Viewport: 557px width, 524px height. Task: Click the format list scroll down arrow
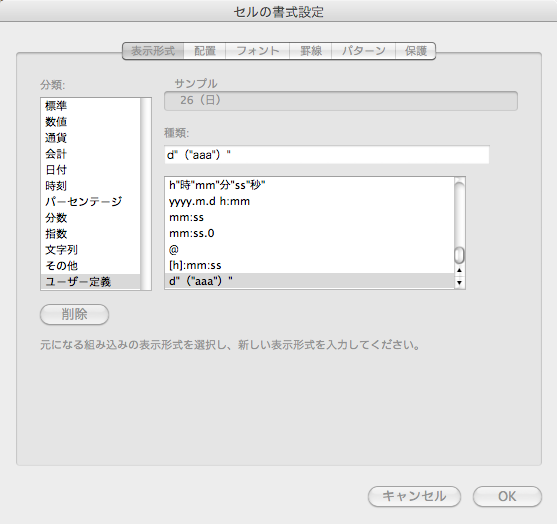tap(459, 283)
